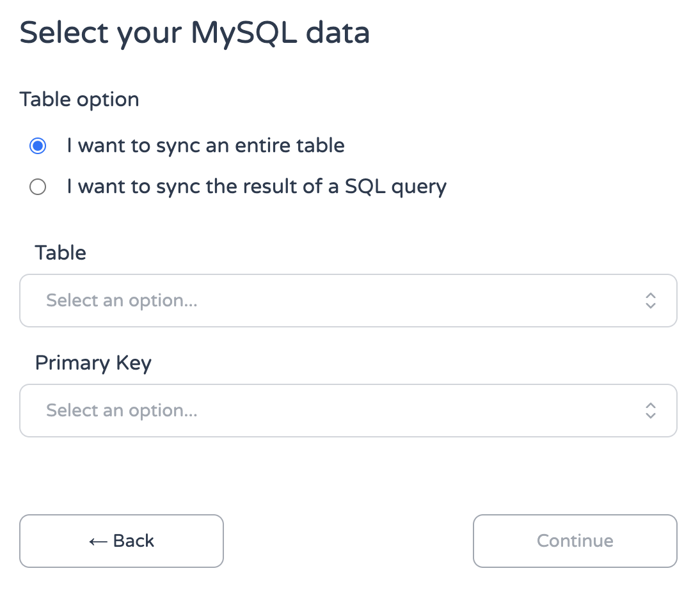Open the Table dropdown
Screen dimensions: 700x605
click(348, 301)
